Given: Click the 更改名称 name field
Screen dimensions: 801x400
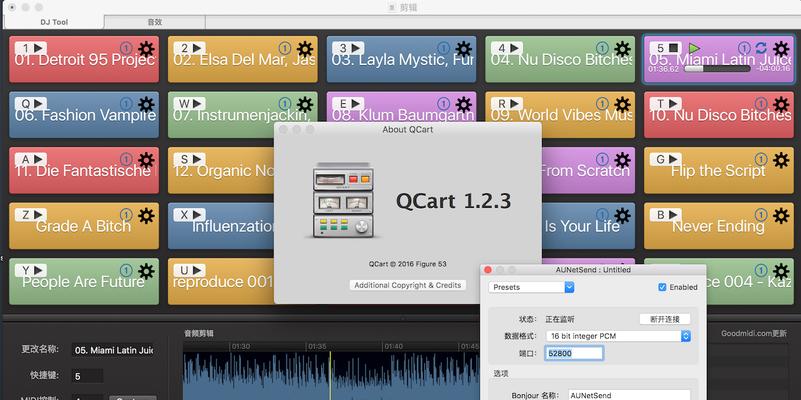Looking at the screenshot, I should (113, 350).
